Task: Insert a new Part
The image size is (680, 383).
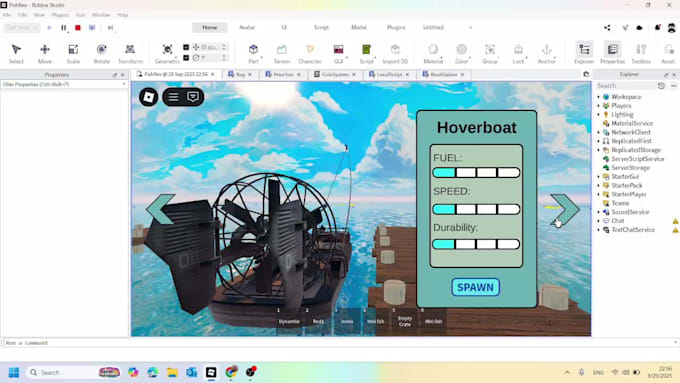Action: [x=253, y=54]
